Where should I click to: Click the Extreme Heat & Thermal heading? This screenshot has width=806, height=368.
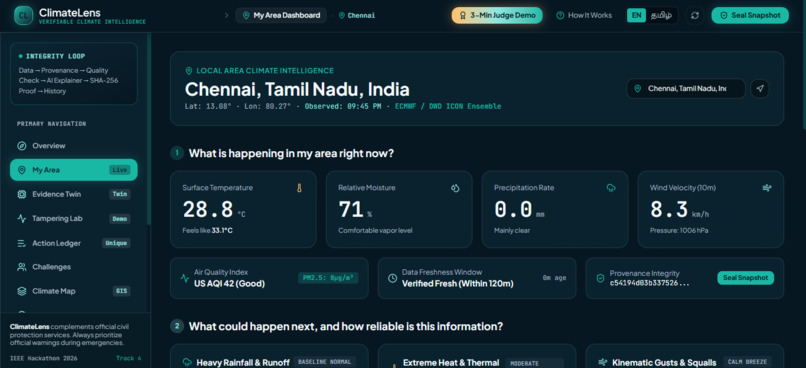pos(451,363)
